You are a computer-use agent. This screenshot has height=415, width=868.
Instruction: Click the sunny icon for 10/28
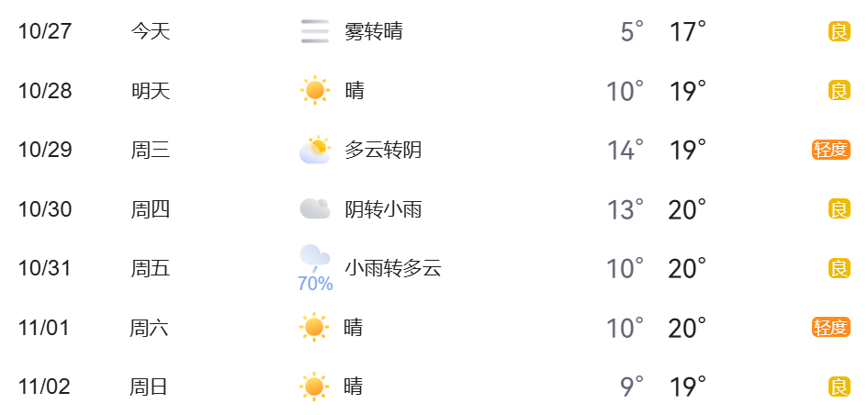315,91
